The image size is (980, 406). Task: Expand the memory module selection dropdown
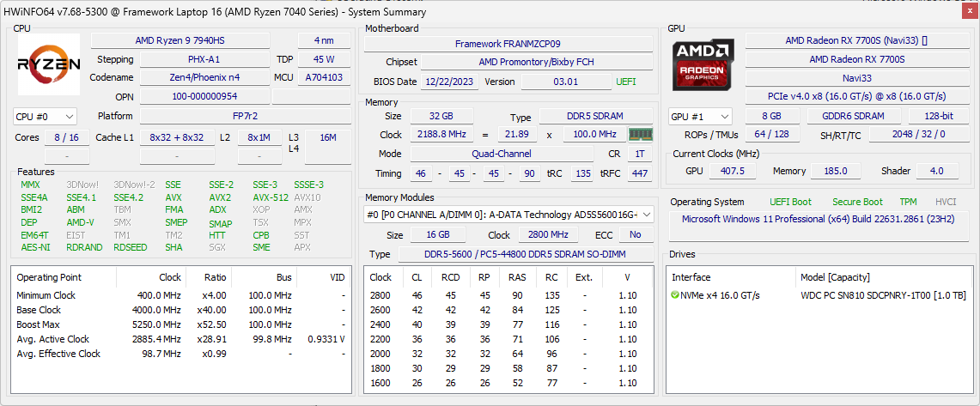[x=646, y=215]
